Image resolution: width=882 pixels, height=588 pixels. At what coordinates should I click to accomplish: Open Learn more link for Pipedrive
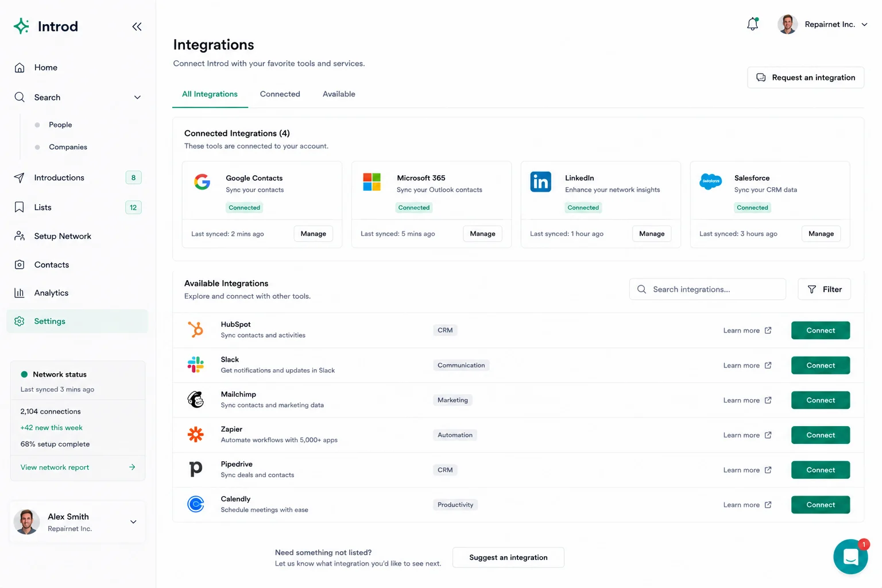[747, 470]
